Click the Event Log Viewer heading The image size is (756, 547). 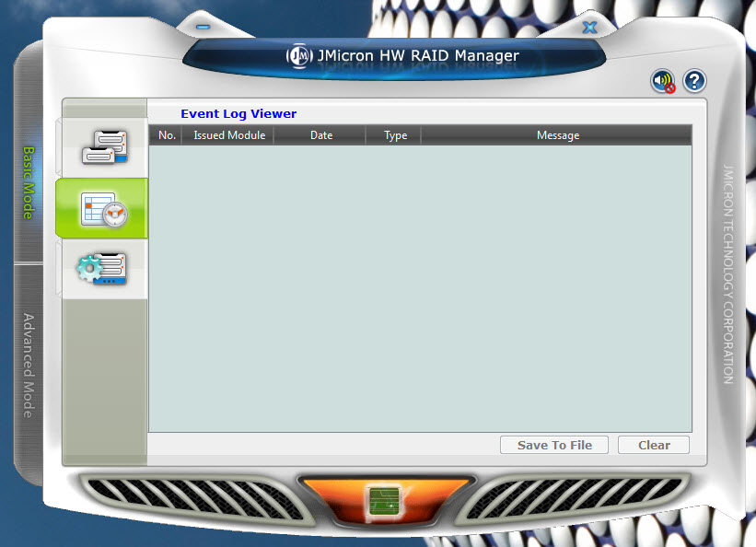[238, 114]
